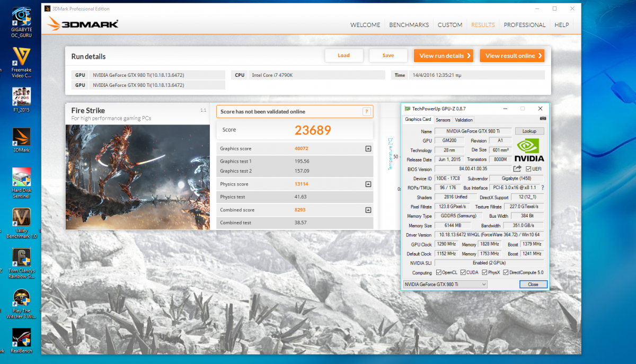Toggle the OpenCL checkbox in GPU-Z
636x364 pixels.
click(x=438, y=272)
